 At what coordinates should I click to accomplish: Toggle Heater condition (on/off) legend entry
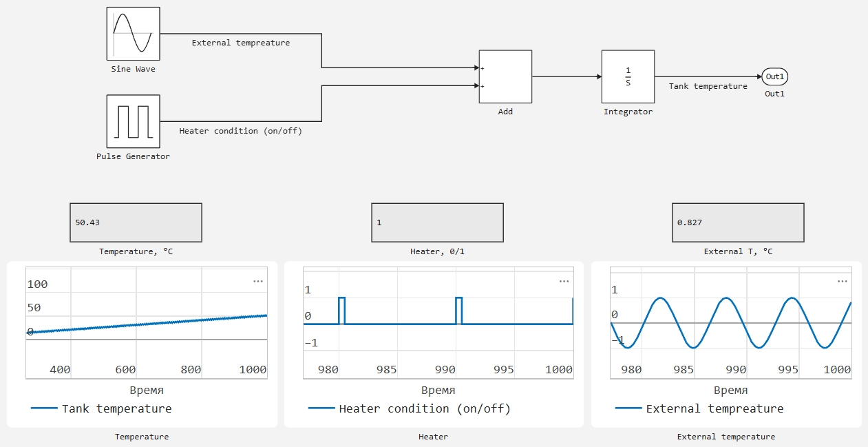[410, 408]
